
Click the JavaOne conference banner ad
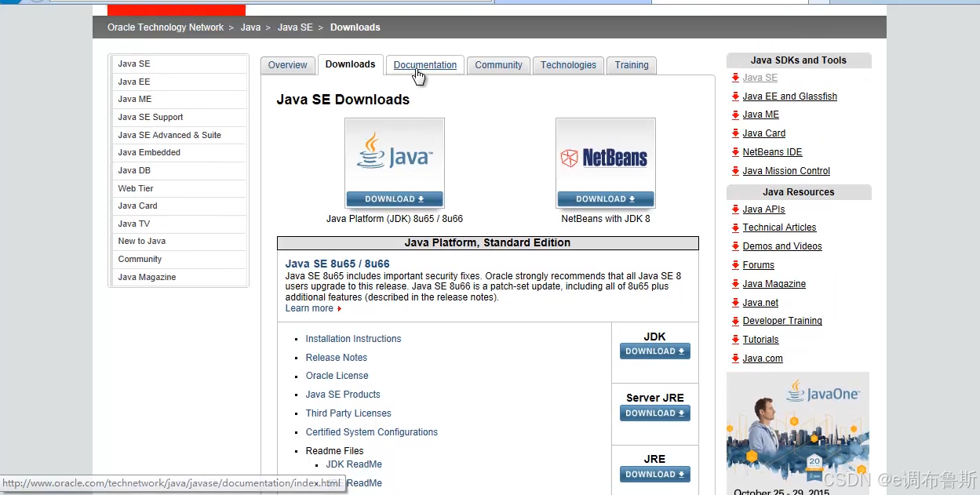pos(798,433)
